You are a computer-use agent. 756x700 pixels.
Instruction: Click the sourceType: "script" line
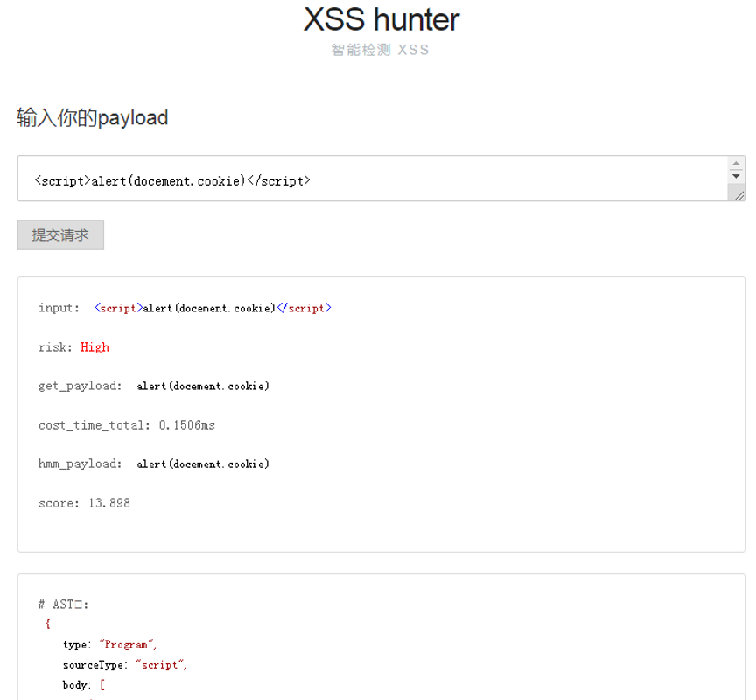125,665
